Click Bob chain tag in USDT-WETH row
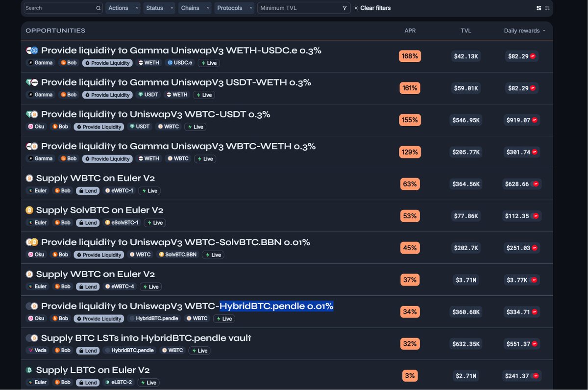This screenshot has width=588, height=390. (x=69, y=95)
